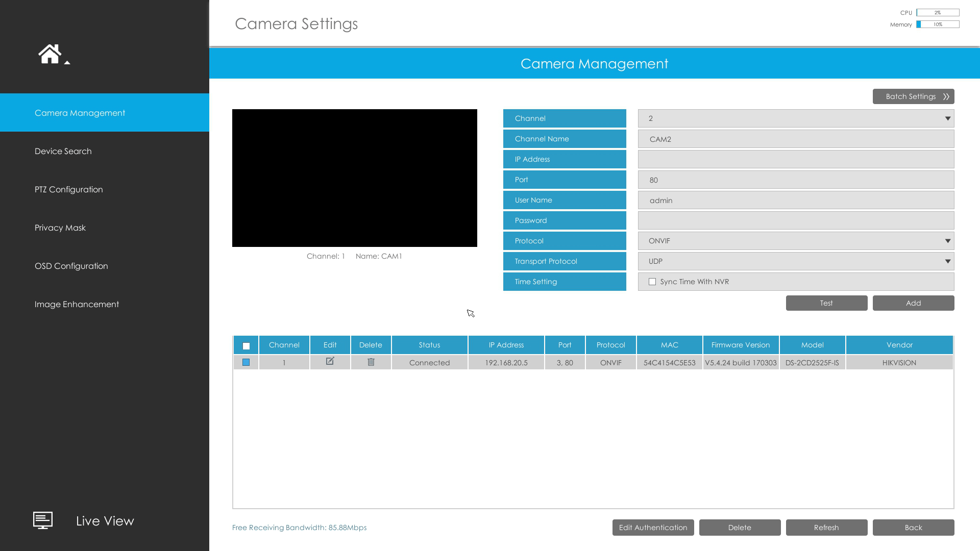Image resolution: width=980 pixels, height=551 pixels.
Task: Click the Test button
Action: (826, 303)
